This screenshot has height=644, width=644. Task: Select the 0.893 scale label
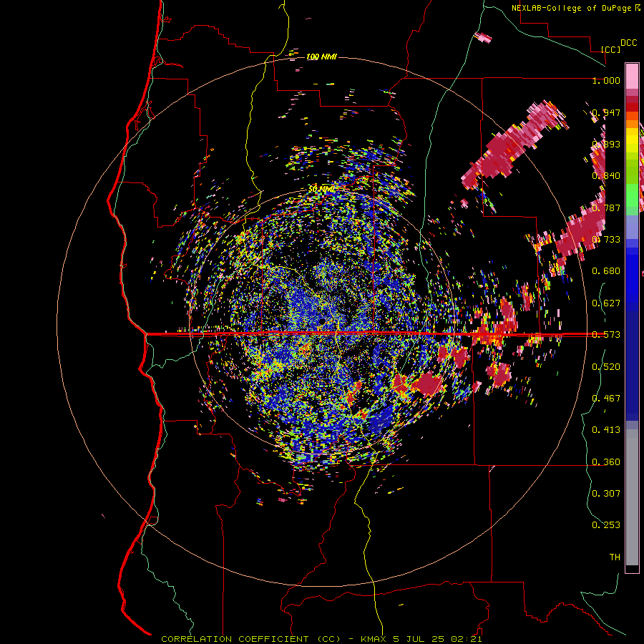click(x=606, y=144)
